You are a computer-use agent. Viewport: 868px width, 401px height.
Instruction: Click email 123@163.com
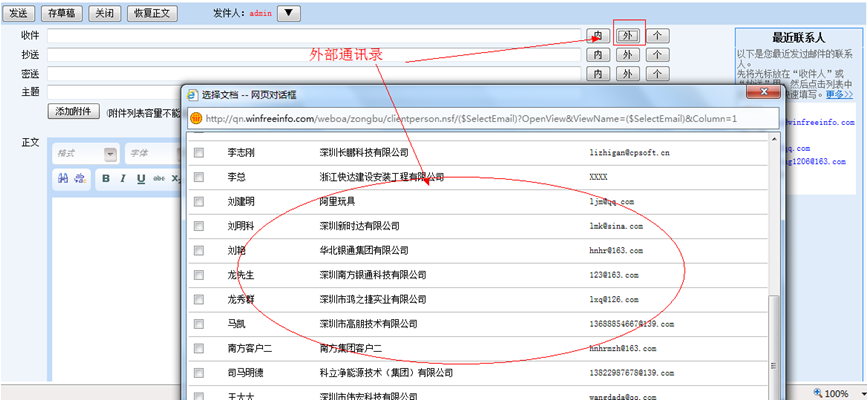click(x=614, y=275)
